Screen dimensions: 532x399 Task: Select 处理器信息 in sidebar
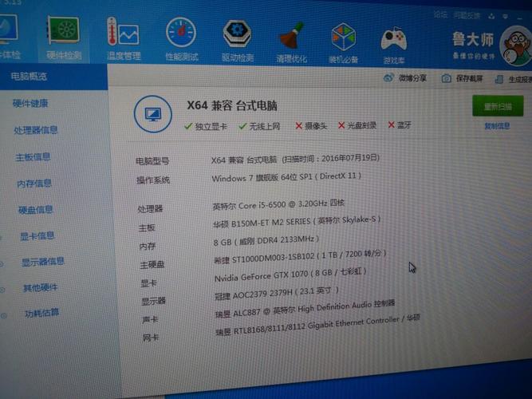pos(36,130)
